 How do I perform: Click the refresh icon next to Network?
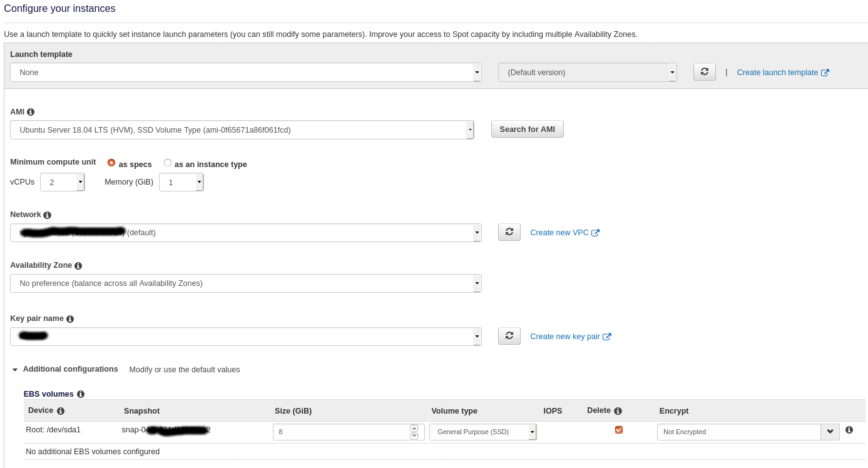509,232
